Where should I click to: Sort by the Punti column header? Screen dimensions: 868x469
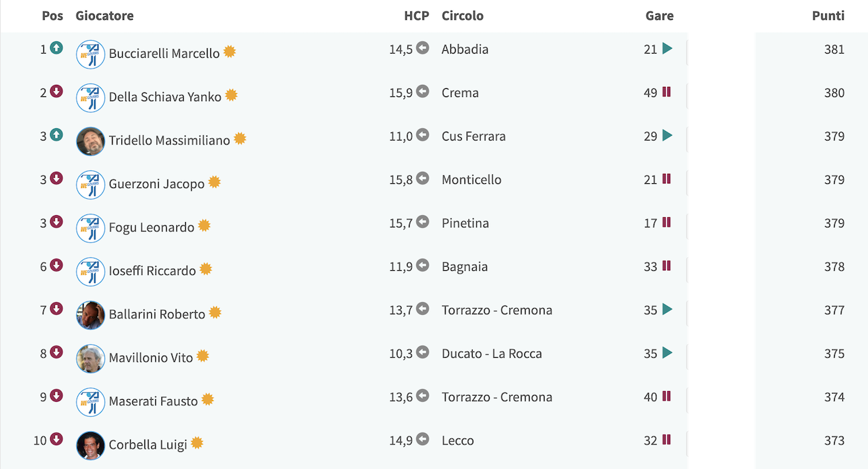point(828,16)
